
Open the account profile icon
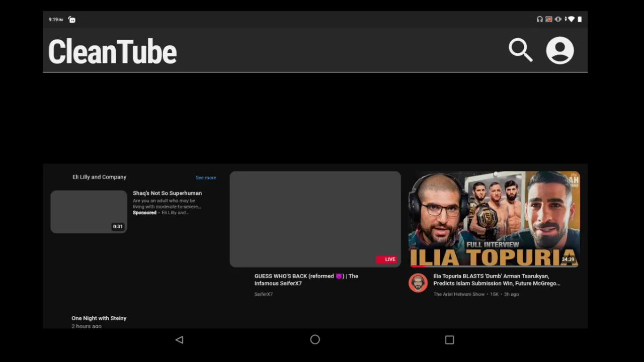pos(560,50)
